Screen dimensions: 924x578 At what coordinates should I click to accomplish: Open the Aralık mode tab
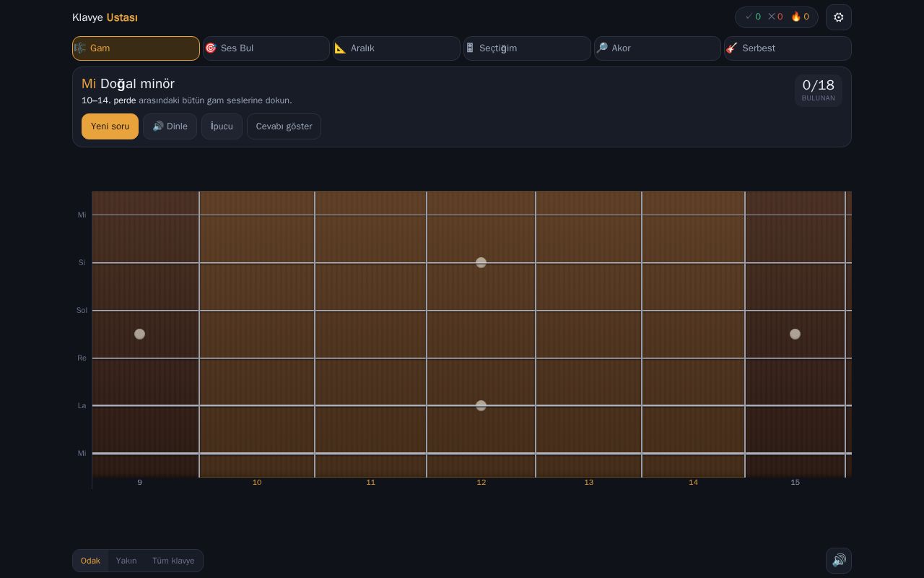click(396, 48)
